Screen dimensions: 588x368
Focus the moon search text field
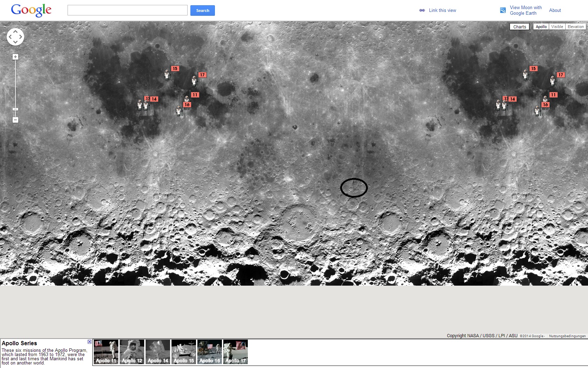(127, 10)
